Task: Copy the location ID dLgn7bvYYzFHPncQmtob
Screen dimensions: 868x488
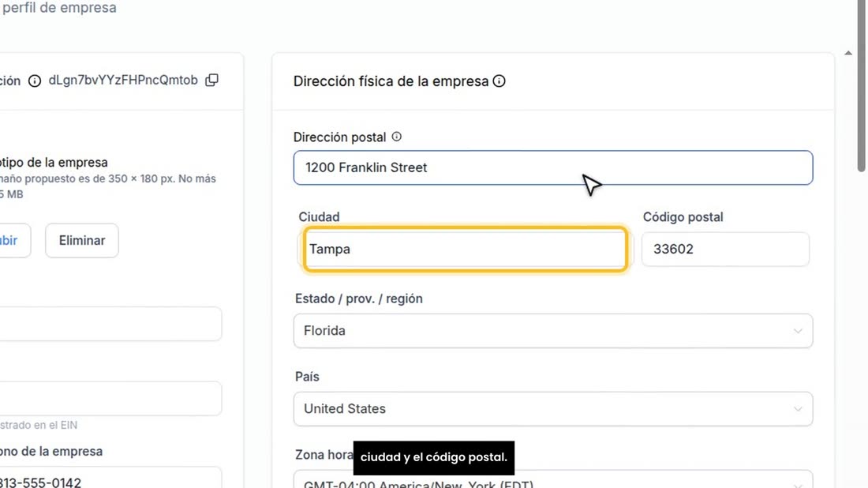Action: point(211,81)
